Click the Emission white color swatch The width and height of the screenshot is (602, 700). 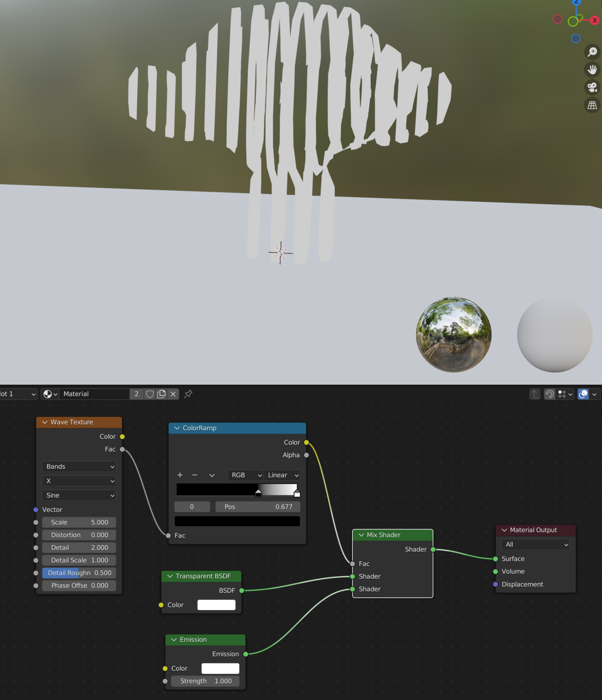coord(220,669)
